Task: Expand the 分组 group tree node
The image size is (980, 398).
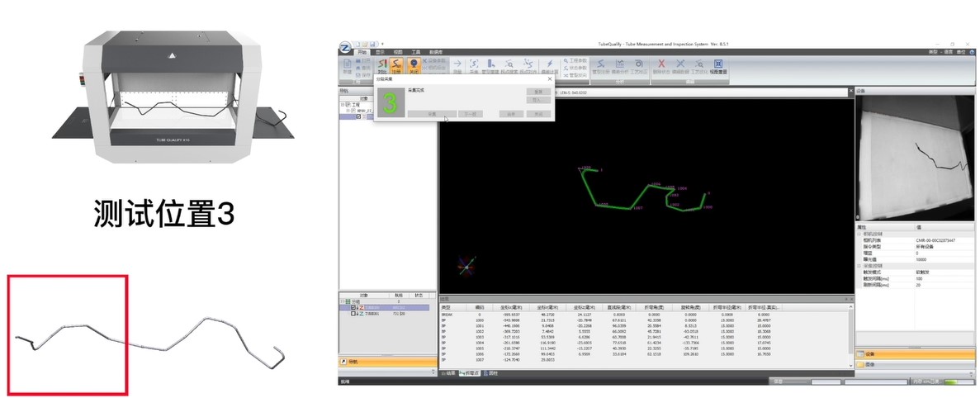Action: [343, 301]
